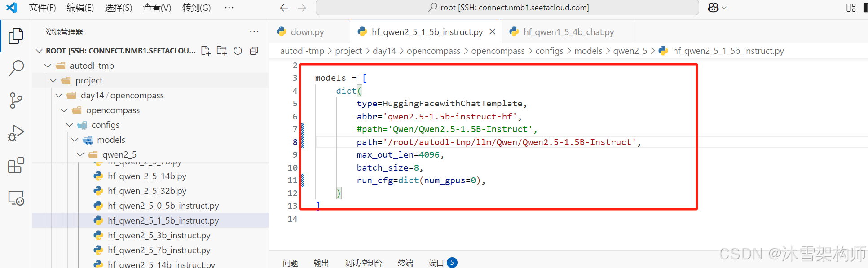Click the file name in the breadcrumb
The height and width of the screenshot is (268, 868).
[728, 51]
